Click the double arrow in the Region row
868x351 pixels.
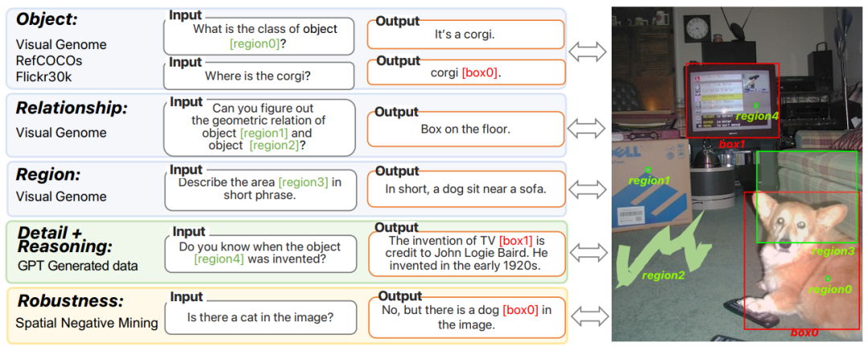(x=587, y=189)
